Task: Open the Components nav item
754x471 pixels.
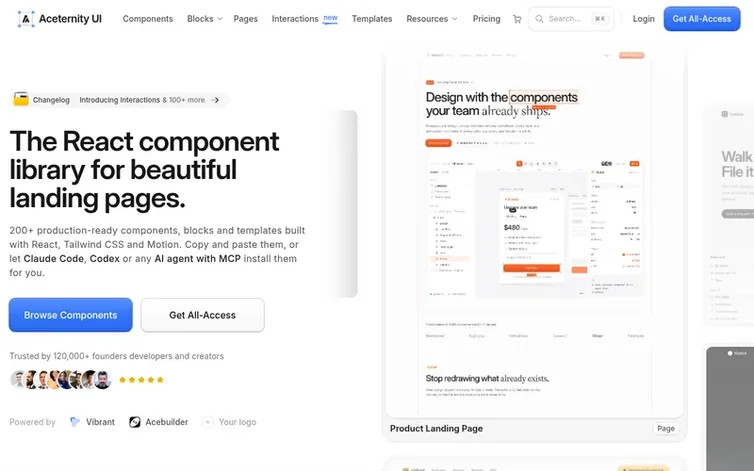Action: [x=148, y=19]
